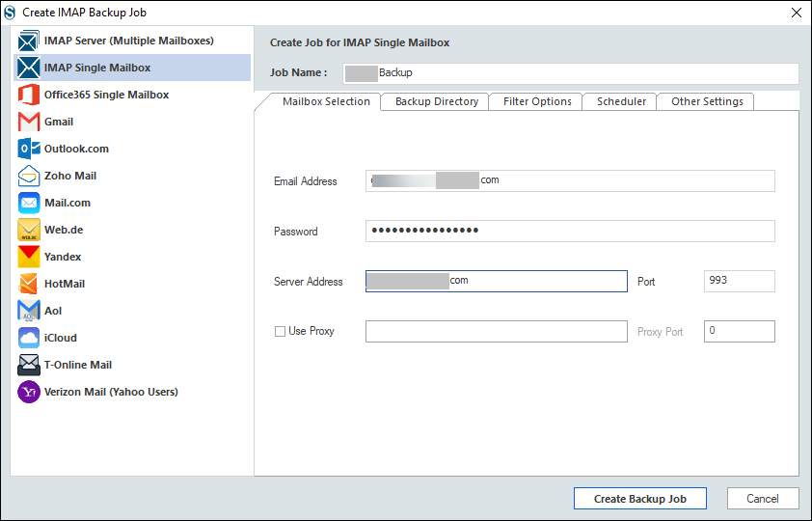Click the Mail.com blue envelope icon

29,203
